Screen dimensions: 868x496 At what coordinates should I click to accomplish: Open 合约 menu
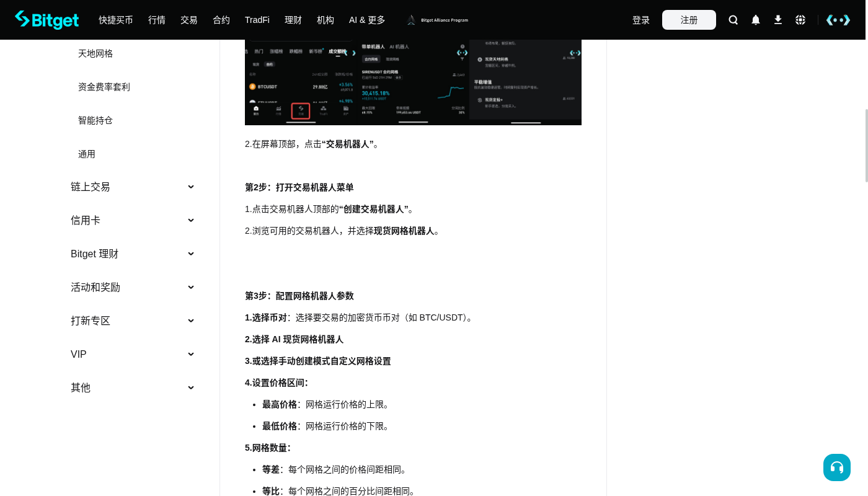[221, 20]
